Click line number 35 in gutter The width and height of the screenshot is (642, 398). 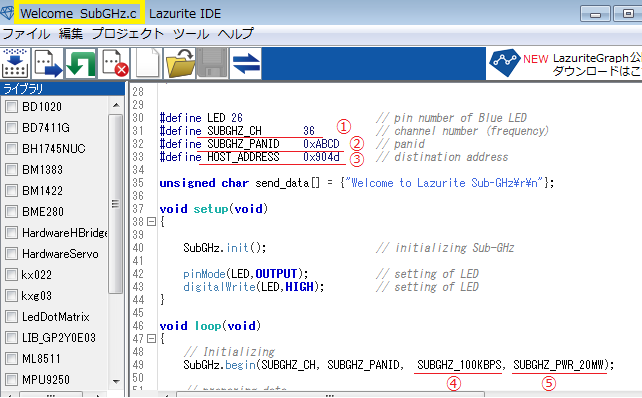coord(138,183)
